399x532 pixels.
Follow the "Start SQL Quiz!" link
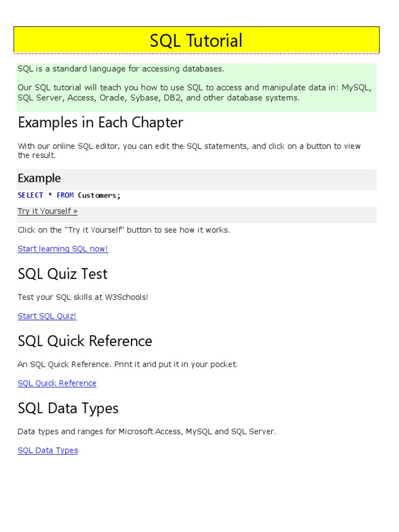coord(47,316)
